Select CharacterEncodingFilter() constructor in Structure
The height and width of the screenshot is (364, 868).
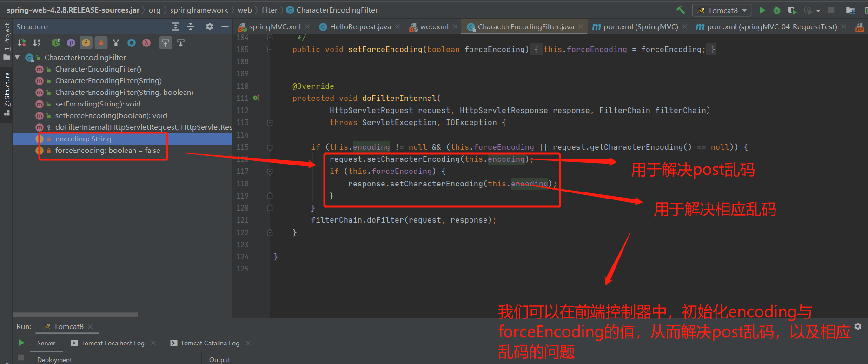pyautogui.click(x=98, y=69)
